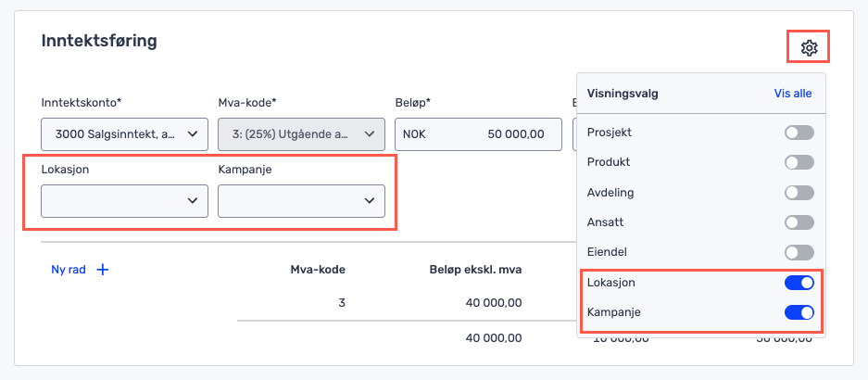Disable the Lokasjon toggle
868x380 pixels.
pos(799,283)
